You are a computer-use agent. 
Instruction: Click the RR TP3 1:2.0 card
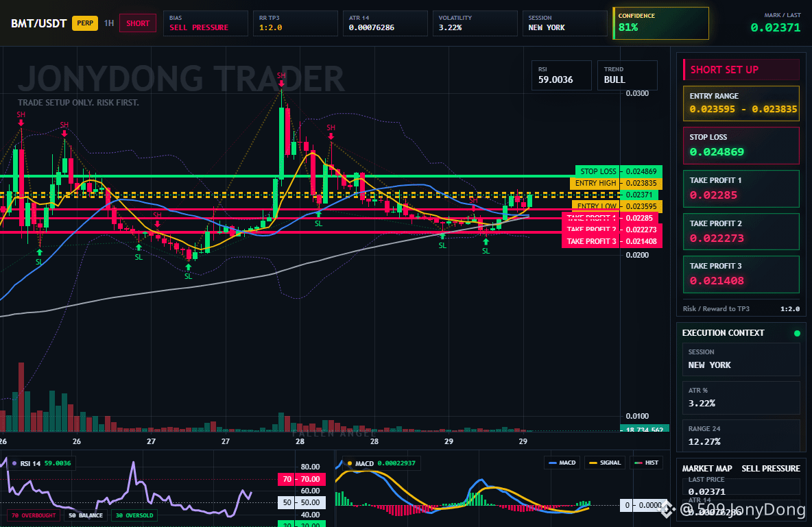295,23
